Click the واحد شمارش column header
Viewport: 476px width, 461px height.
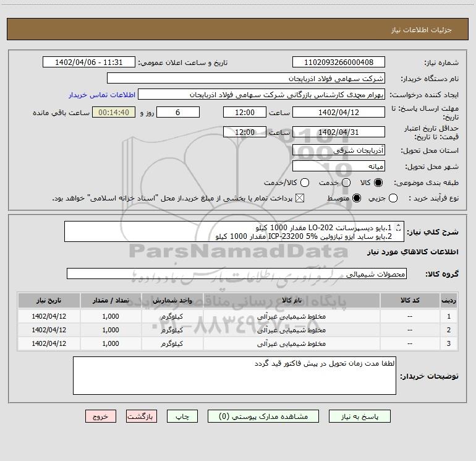click(x=172, y=300)
